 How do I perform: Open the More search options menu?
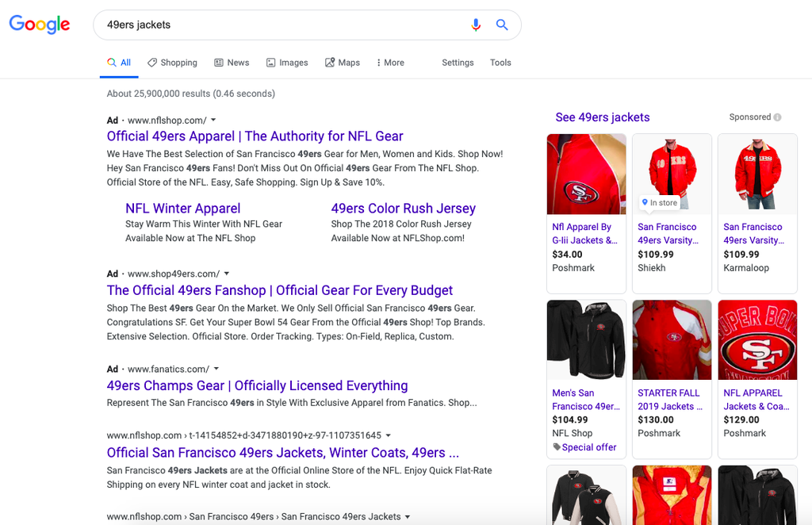click(390, 63)
